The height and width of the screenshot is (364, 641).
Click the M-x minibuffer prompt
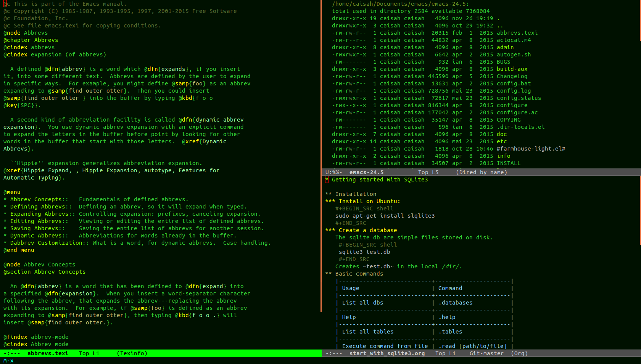click(8, 361)
